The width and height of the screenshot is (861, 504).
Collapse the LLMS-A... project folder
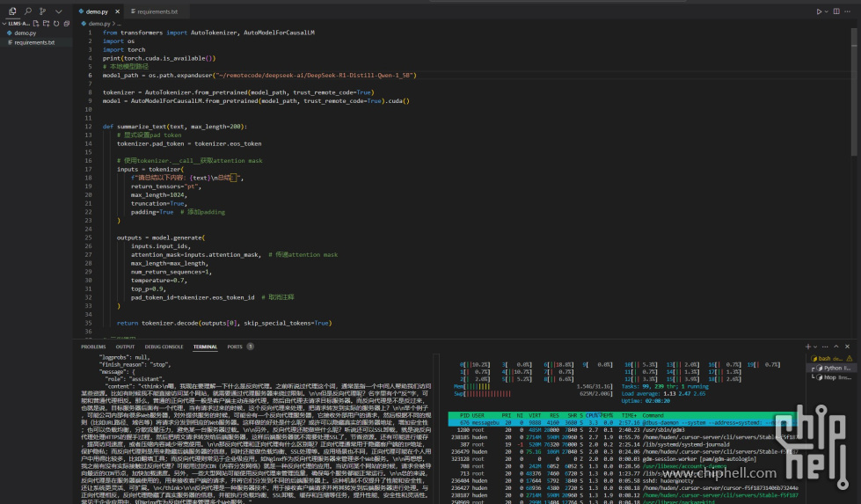pos(17,24)
